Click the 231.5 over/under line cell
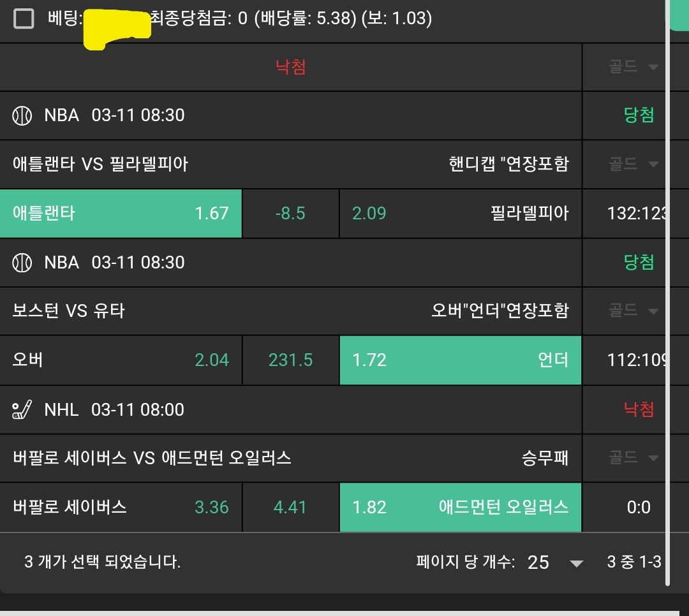Viewport: 689px width, 616px height. click(x=290, y=361)
